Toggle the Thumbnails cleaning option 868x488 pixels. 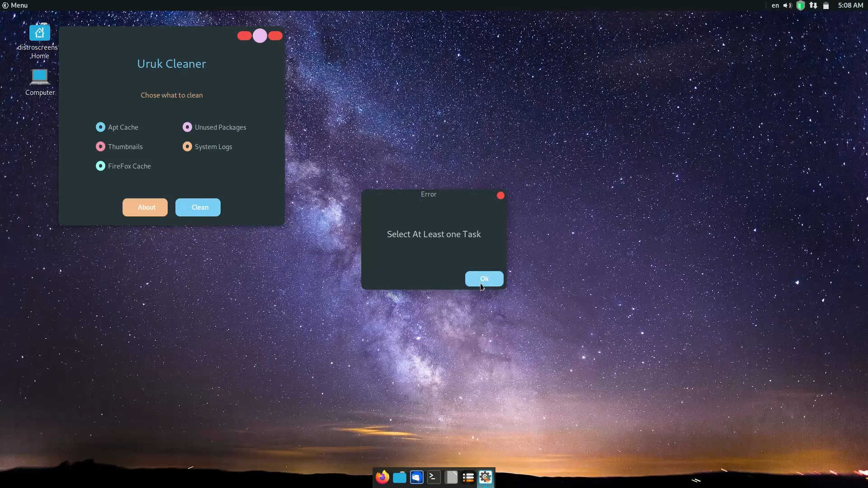click(101, 146)
